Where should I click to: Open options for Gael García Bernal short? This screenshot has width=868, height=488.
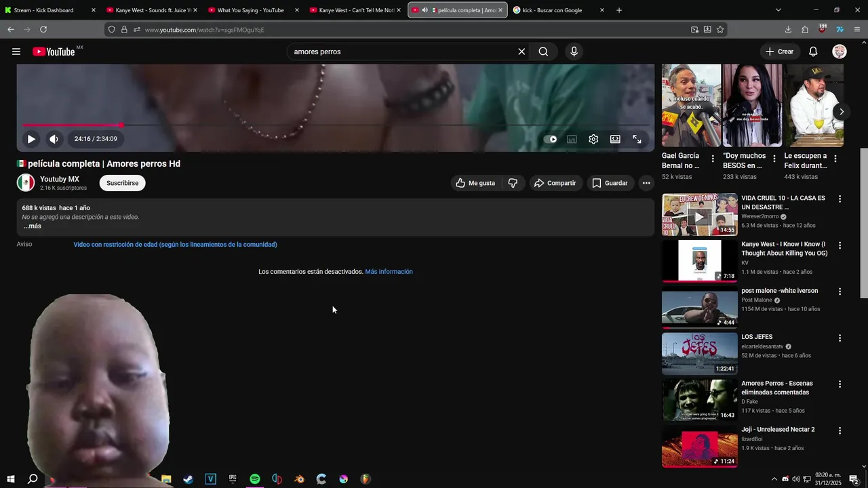click(x=712, y=159)
